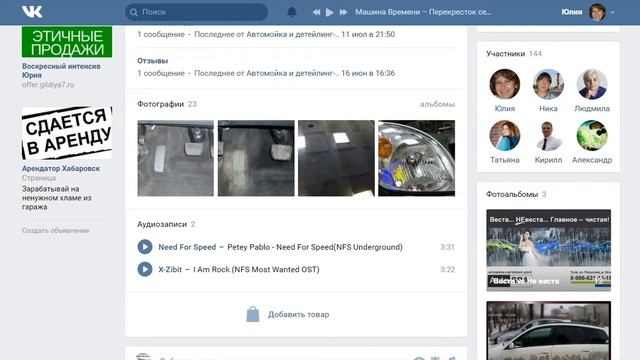
Task: Open member Юлия's avatar
Action: [x=504, y=84]
